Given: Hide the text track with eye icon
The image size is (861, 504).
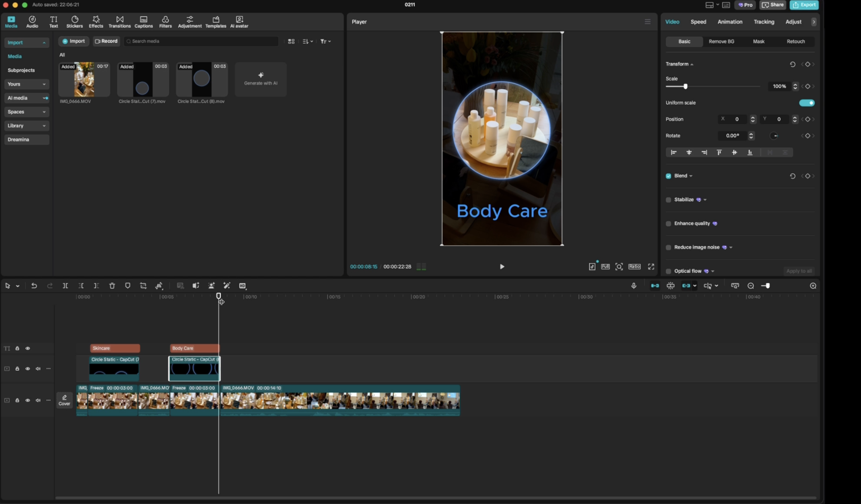Looking at the screenshot, I should 28,348.
